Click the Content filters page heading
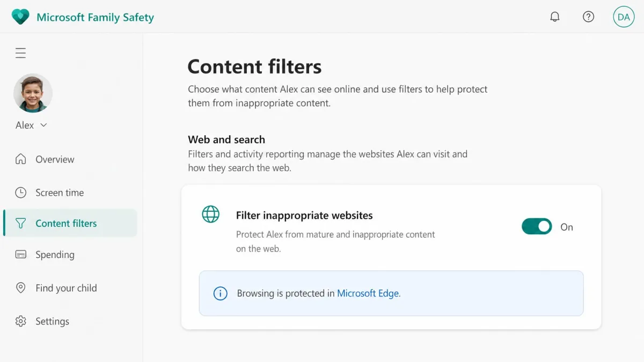 point(254,67)
